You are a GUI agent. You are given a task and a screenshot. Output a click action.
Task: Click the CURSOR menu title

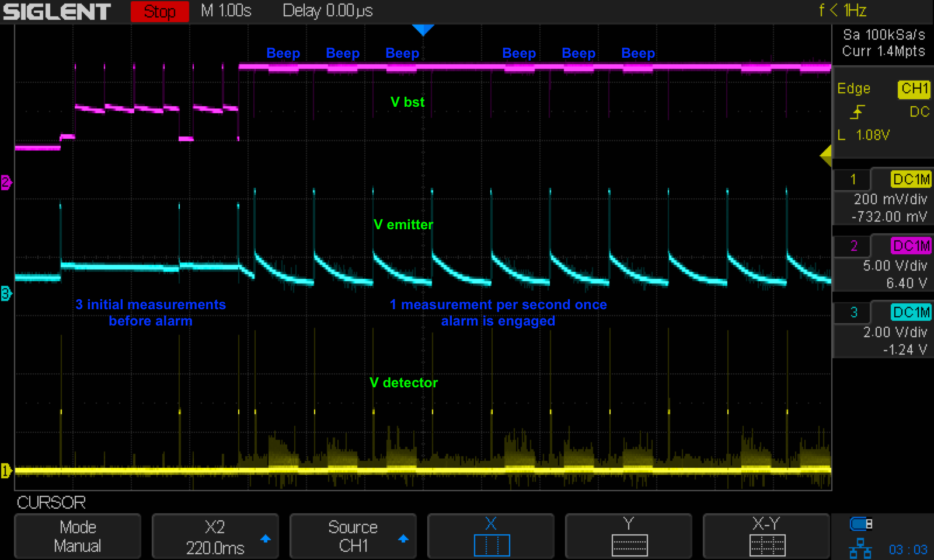click(51, 502)
